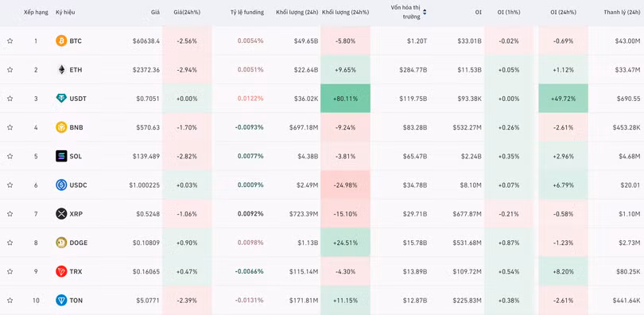
Task: Click the Bitcoin coin logo
Action: pos(61,41)
